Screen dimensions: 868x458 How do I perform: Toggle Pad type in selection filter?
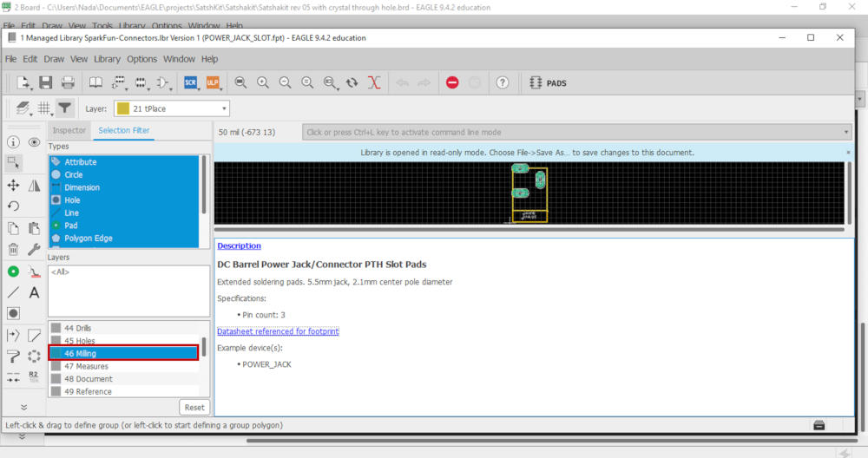pyautogui.click(x=123, y=226)
